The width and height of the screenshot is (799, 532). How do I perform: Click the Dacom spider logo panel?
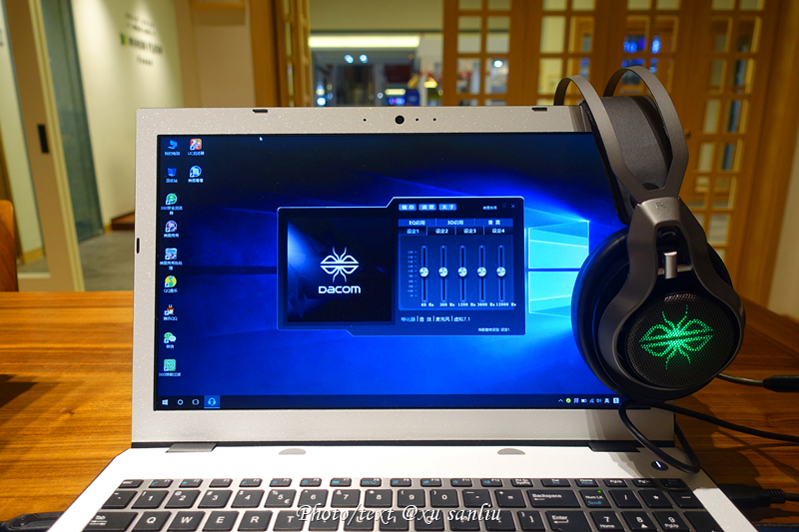tap(339, 271)
